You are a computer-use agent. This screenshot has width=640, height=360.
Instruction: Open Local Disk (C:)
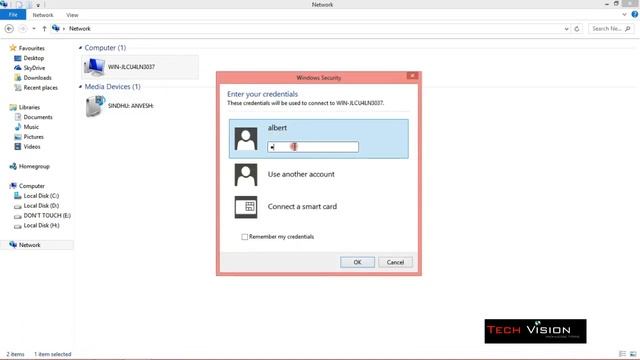41,196
